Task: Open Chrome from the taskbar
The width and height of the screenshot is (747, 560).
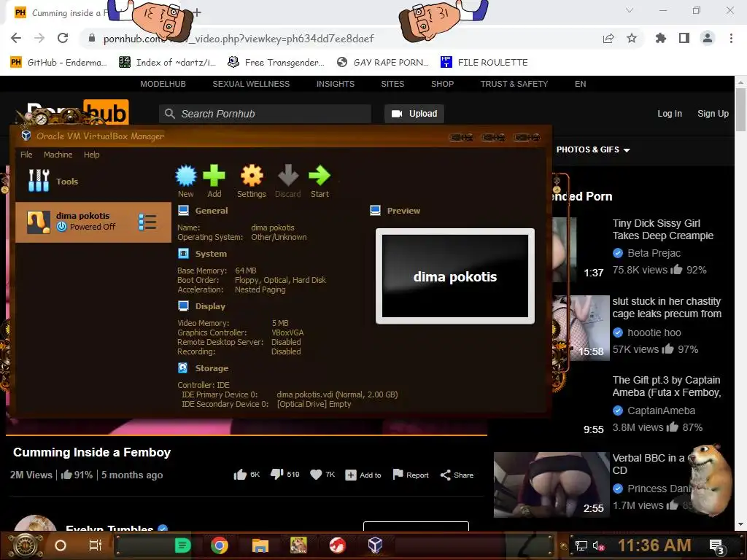Action: (220, 545)
